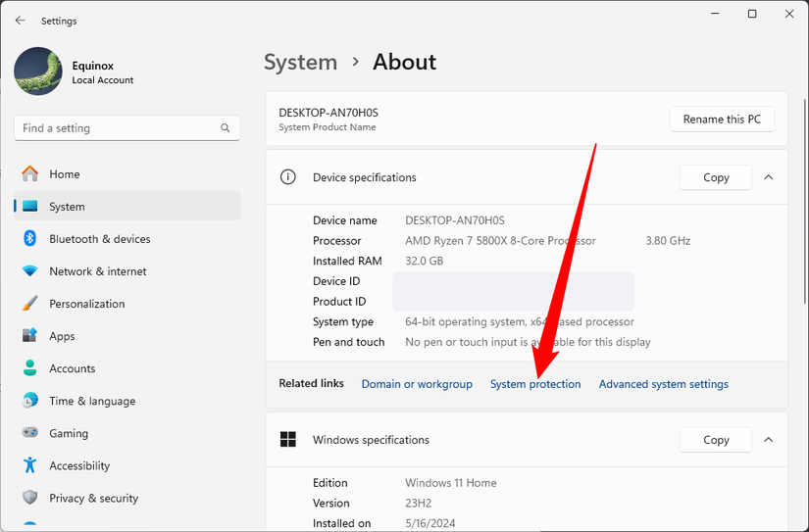Open Gaming settings
This screenshot has width=809, height=532.
(126, 434)
